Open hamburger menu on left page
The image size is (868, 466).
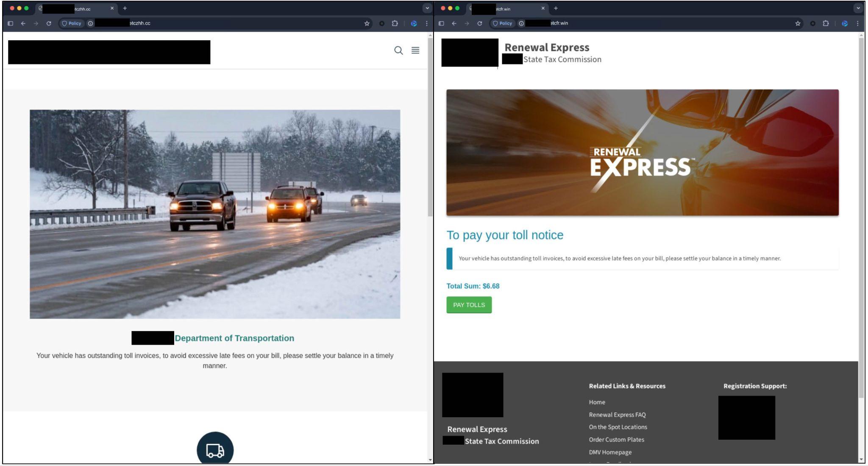(415, 50)
